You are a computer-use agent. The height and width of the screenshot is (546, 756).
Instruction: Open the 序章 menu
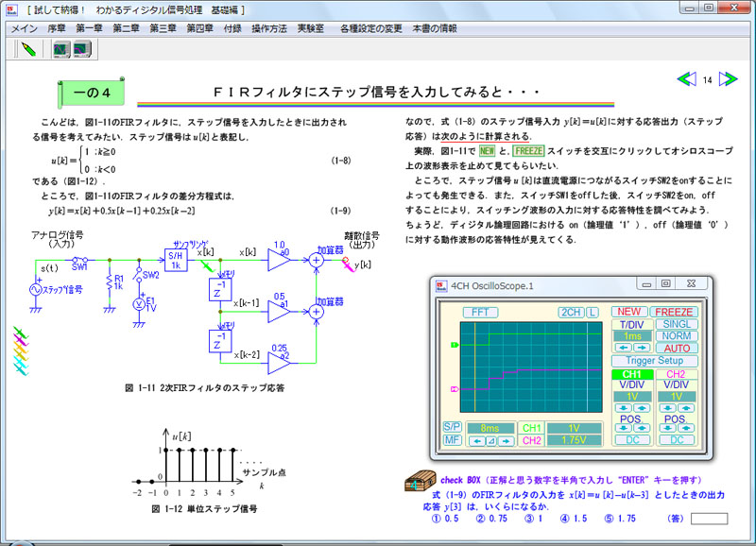pos(57,28)
